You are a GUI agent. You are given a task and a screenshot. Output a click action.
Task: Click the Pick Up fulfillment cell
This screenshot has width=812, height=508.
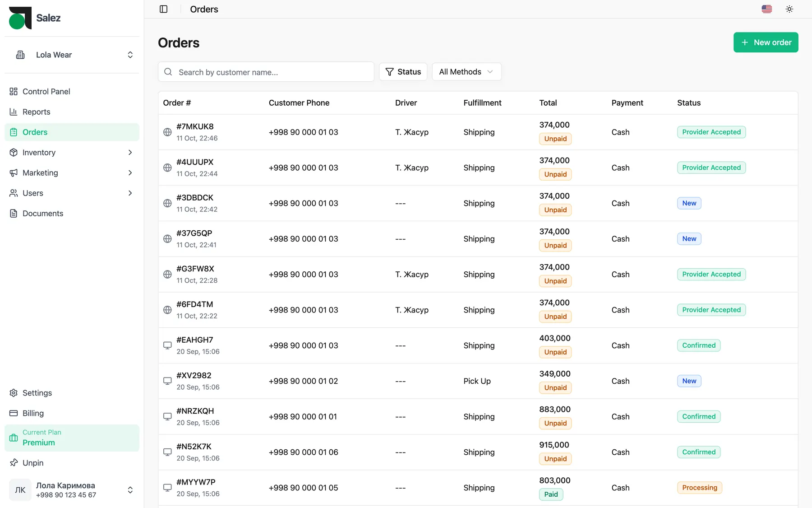tap(477, 381)
